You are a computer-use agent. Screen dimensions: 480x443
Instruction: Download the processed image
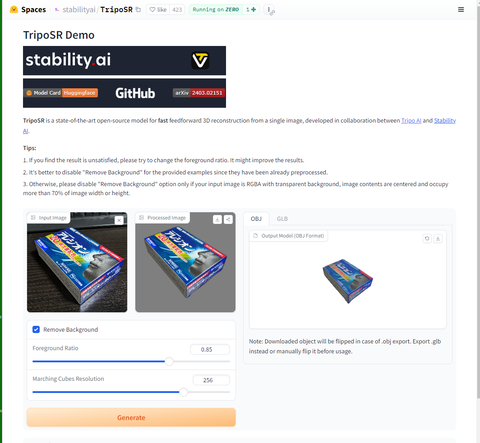click(x=217, y=219)
